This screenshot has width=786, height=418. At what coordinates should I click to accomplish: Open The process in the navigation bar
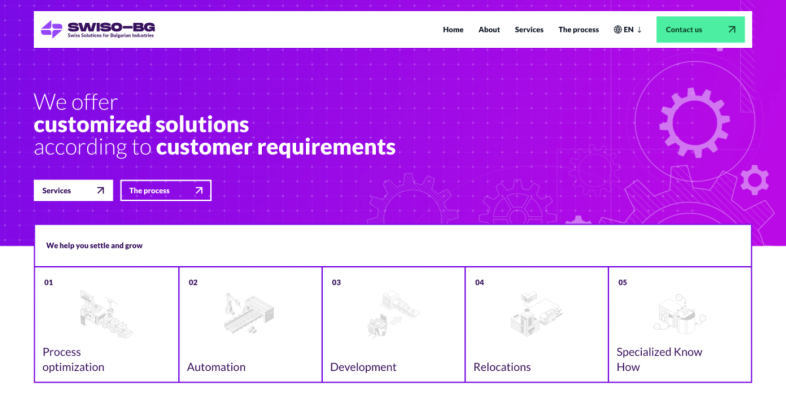[578, 30]
